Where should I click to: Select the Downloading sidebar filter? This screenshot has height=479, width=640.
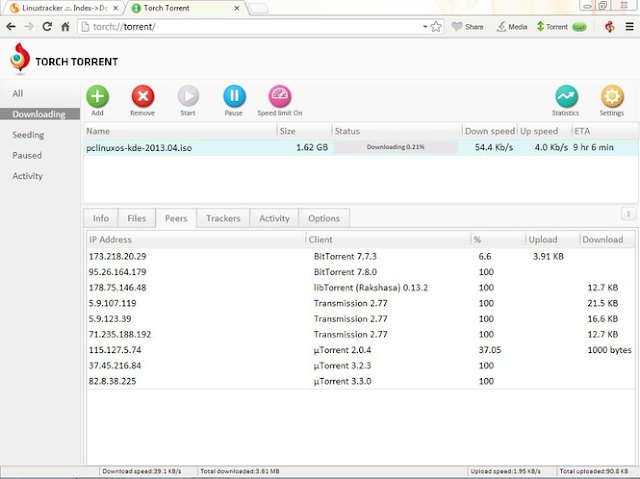[x=40, y=114]
